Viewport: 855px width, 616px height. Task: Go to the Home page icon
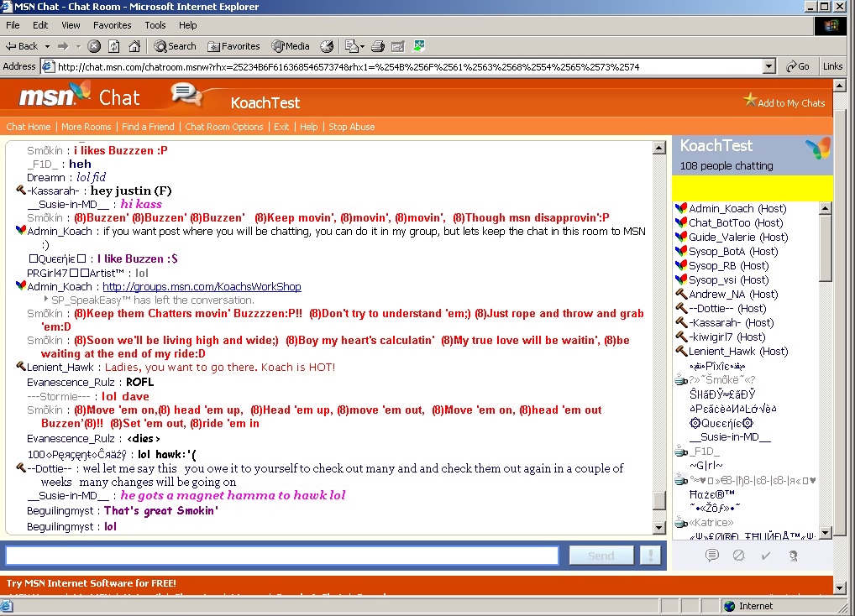click(134, 46)
